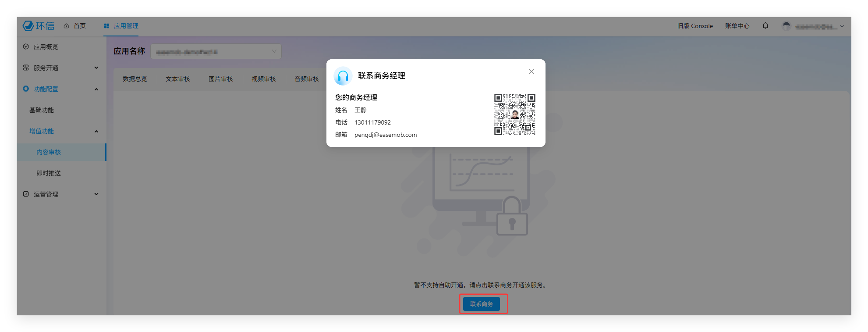Image resolution: width=868 pixels, height=332 pixels.
Task: Click the notification bell icon
Action: pos(765,26)
